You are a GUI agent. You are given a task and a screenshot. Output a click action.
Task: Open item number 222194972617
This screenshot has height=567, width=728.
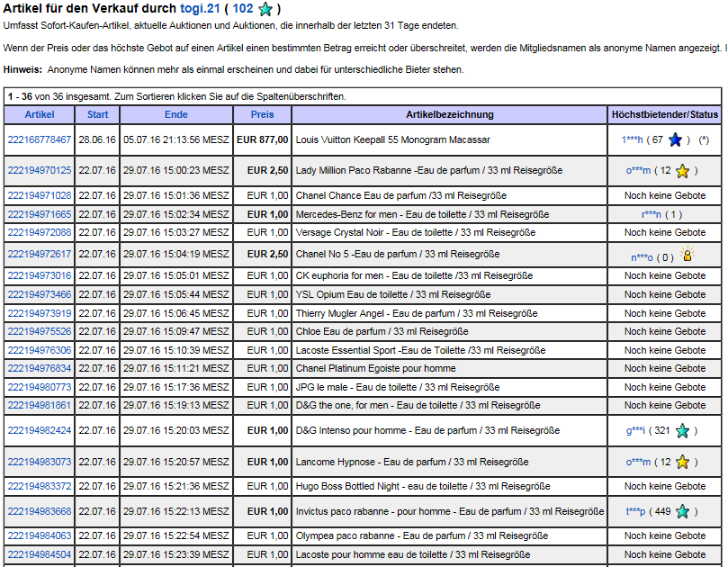tap(40, 254)
